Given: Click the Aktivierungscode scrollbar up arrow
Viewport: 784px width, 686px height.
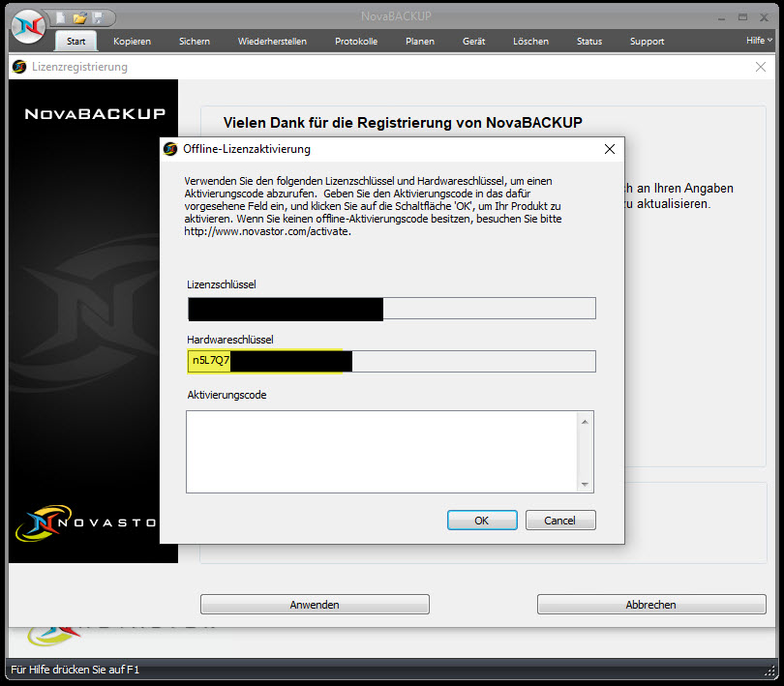Looking at the screenshot, I should pos(585,422).
